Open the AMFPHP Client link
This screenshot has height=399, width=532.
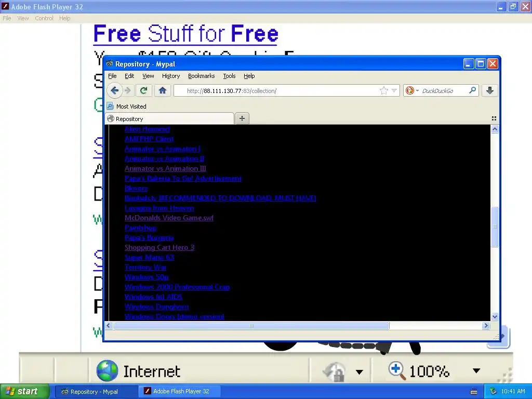(x=149, y=139)
